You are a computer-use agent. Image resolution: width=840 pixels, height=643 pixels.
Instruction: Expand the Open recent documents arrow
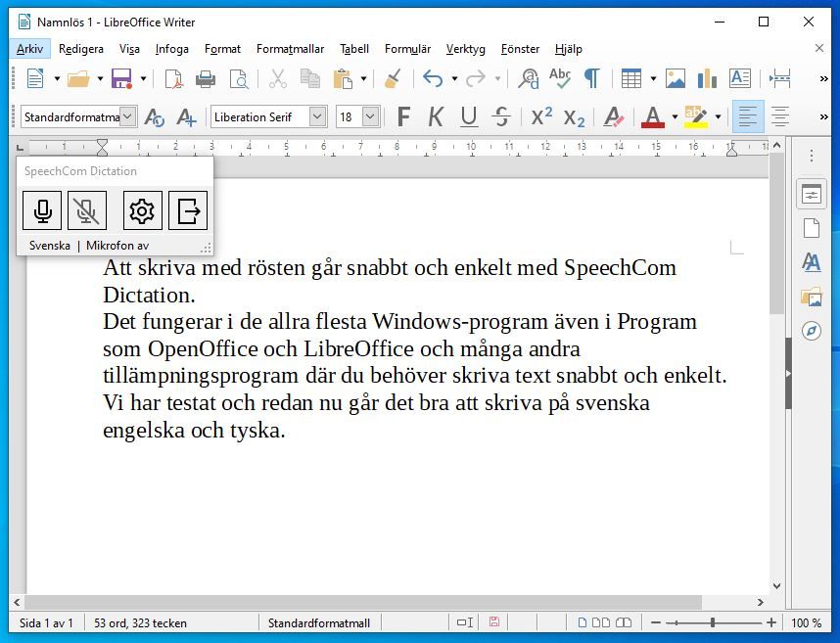pyautogui.click(x=100, y=79)
